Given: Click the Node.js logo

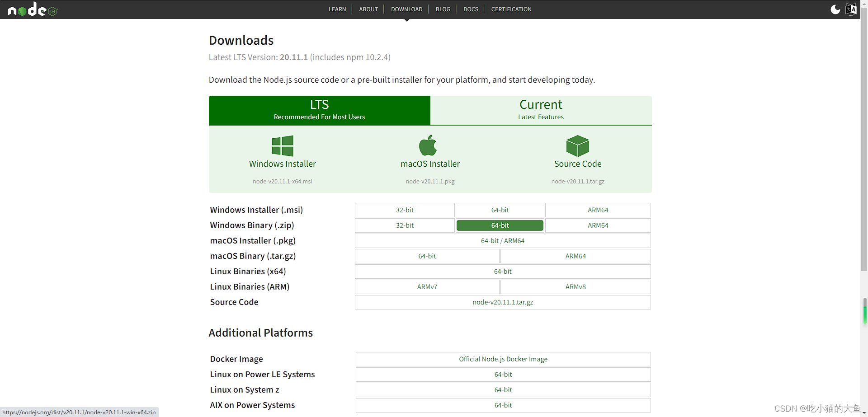Looking at the screenshot, I should (33, 9).
